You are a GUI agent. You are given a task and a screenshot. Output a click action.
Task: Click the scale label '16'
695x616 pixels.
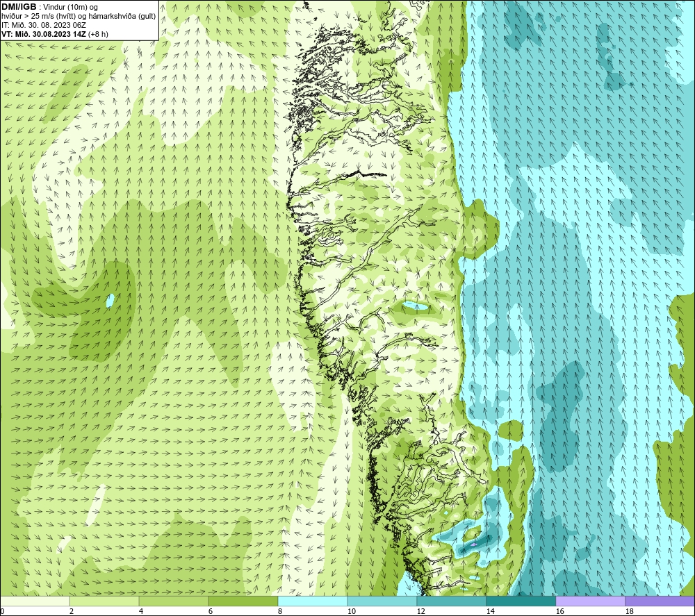(559, 611)
